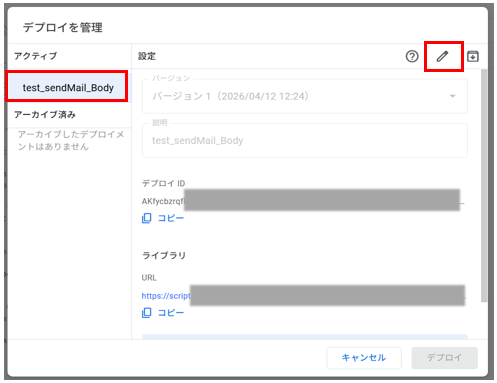Image resolution: width=497 pixels, height=383 pixels.
Task: Click the URL label under ライブラリ
Action: (x=149, y=278)
